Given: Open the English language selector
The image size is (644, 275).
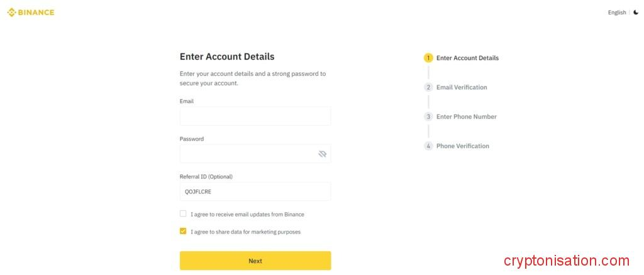Looking at the screenshot, I should click(x=616, y=13).
